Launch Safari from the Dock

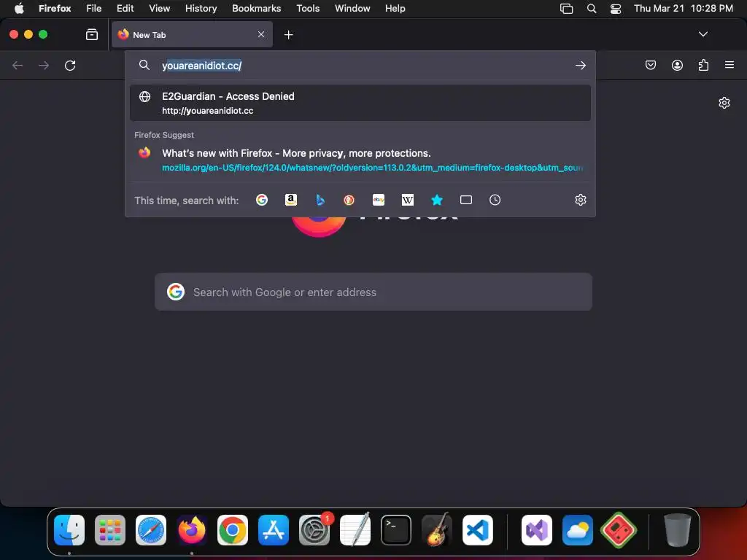[x=151, y=530]
